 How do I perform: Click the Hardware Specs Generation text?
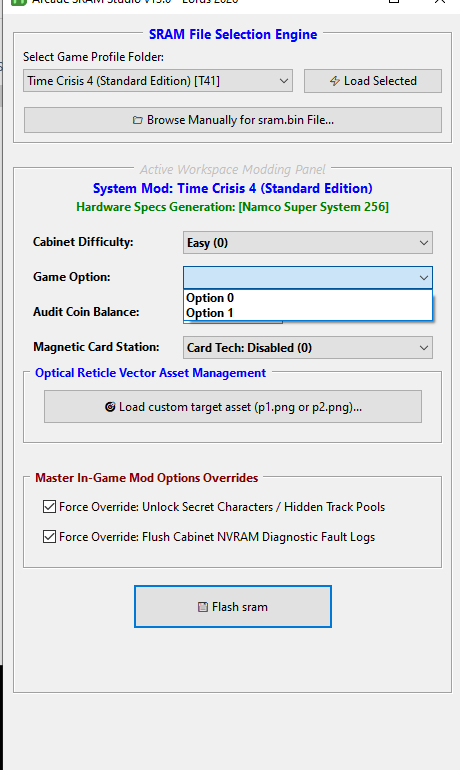coord(233,207)
